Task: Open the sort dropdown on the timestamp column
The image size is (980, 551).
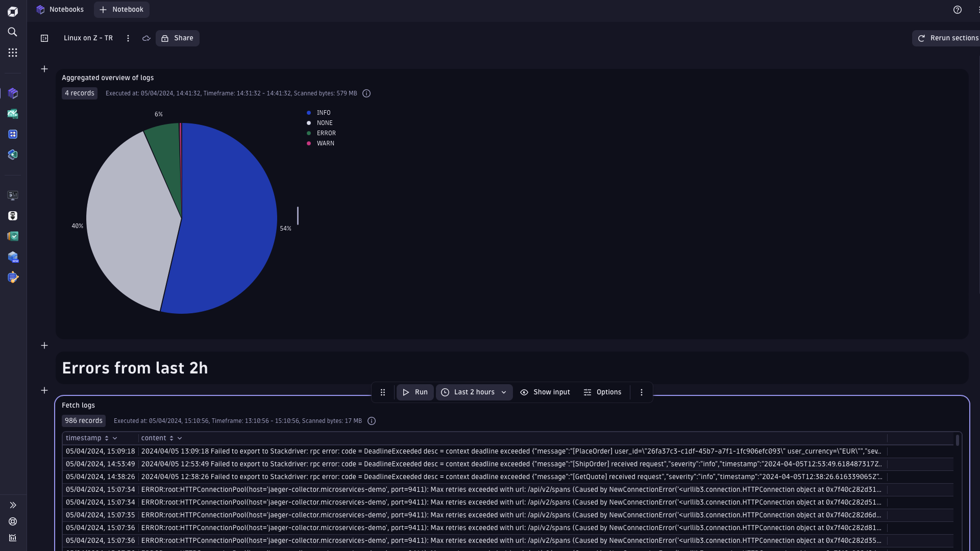Action: pyautogui.click(x=114, y=438)
